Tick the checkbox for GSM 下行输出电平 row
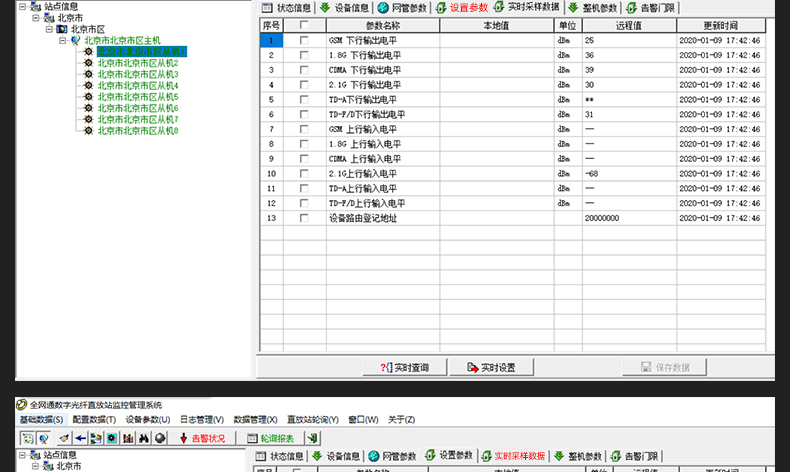 (304, 40)
